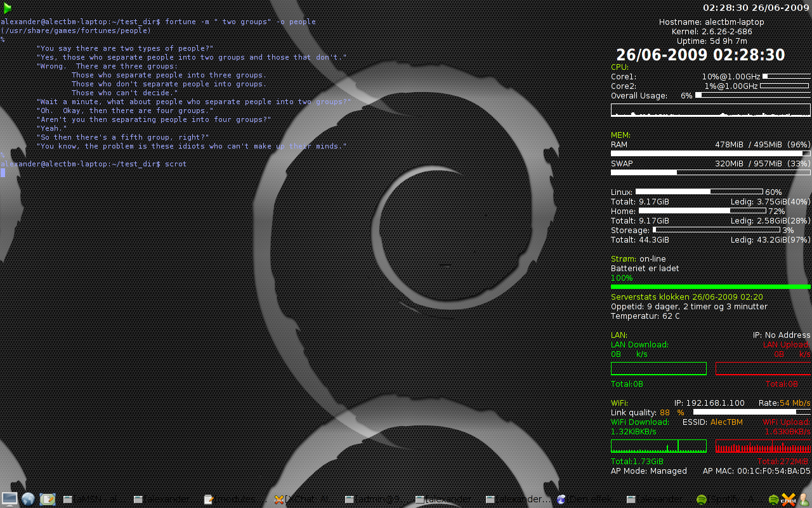Click the line '"So then there's a fifth group, right?"'
Screen dimensions: 812x508
122,137
